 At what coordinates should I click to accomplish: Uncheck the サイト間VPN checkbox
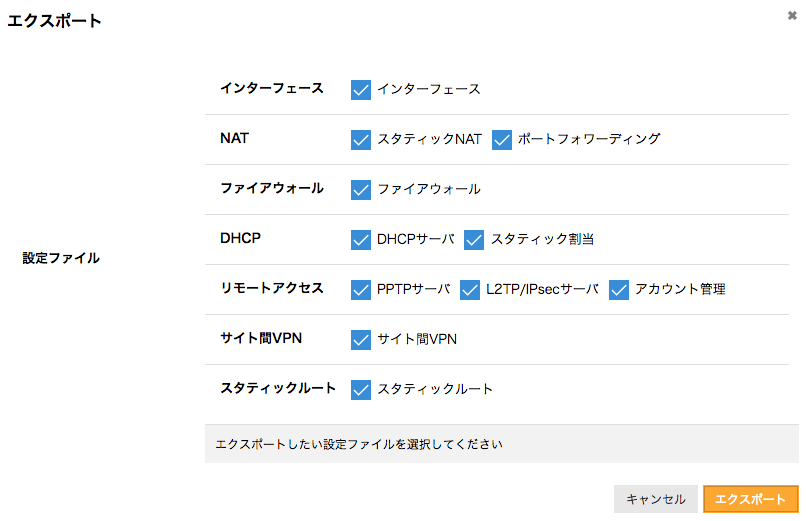(361, 340)
